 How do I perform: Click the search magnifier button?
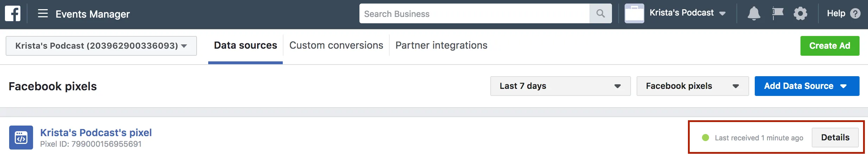[x=601, y=14]
